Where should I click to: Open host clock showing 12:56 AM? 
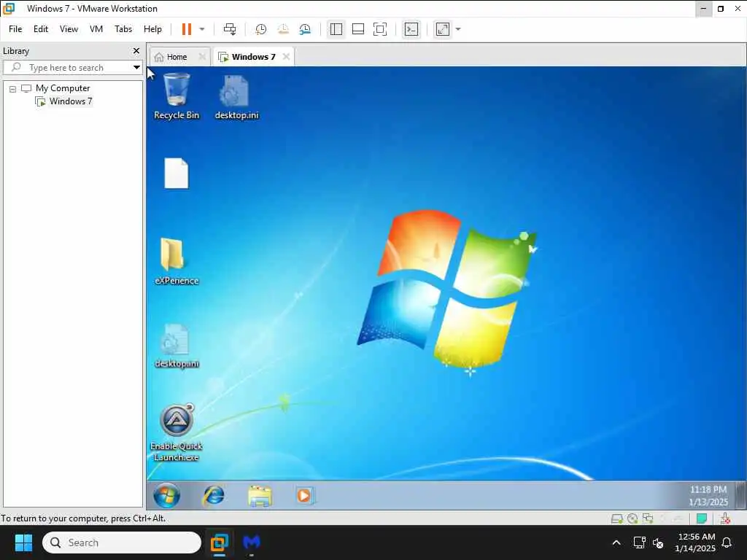(x=695, y=542)
